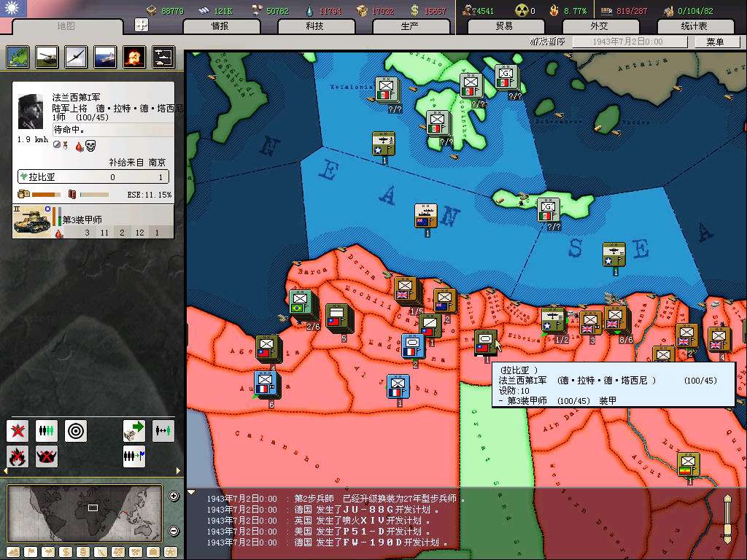Collapse the message log triangle
This screenshot has height=560, width=747.
tap(191, 492)
